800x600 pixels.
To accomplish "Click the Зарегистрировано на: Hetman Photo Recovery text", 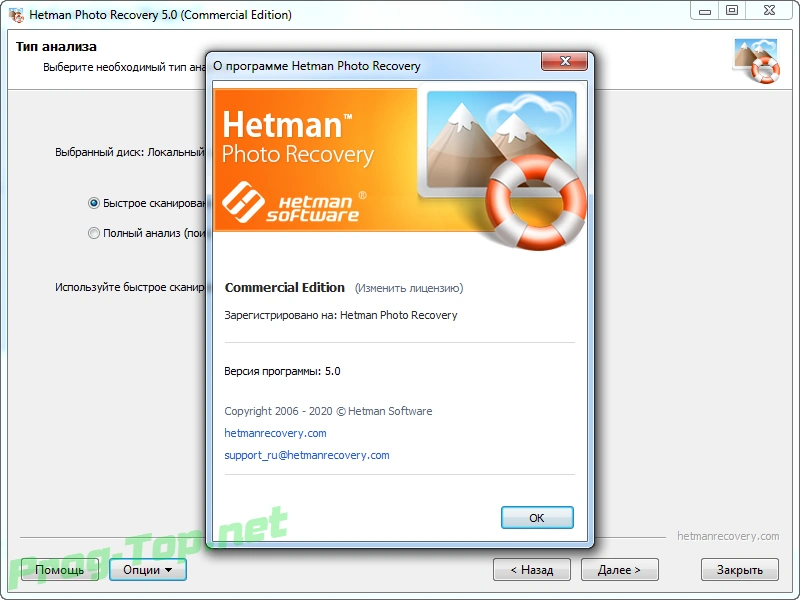I will (x=341, y=315).
